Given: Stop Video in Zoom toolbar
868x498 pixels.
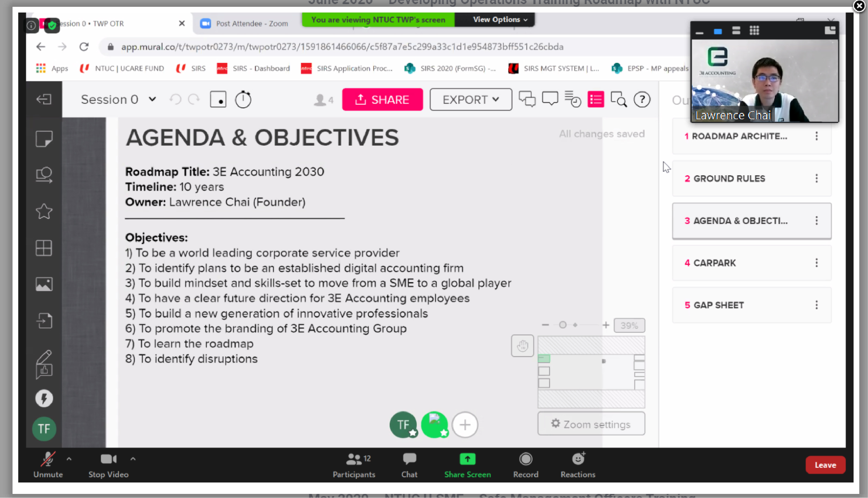Looking at the screenshot, I should pos(108,465).
